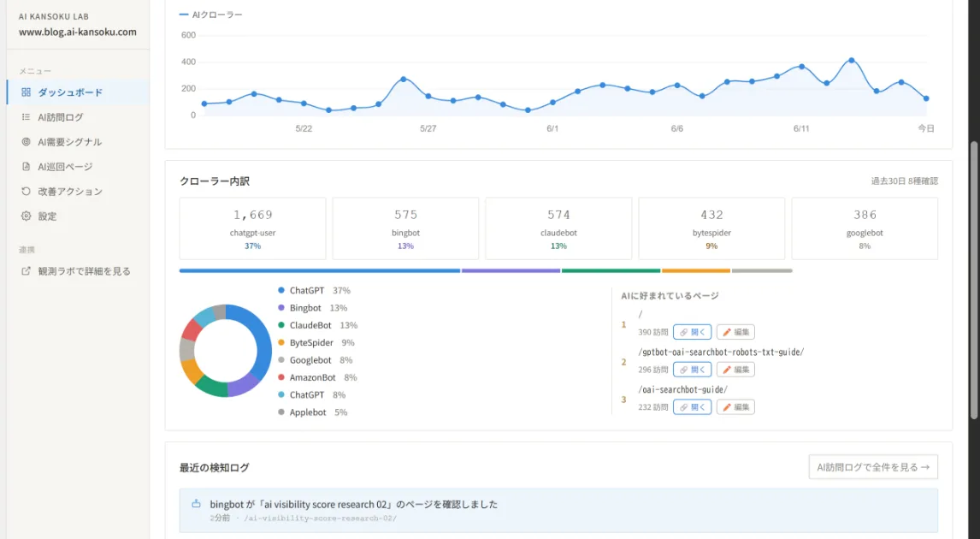
Task: Go to AI需要シグナル in the sidebar
Action: 78,142
